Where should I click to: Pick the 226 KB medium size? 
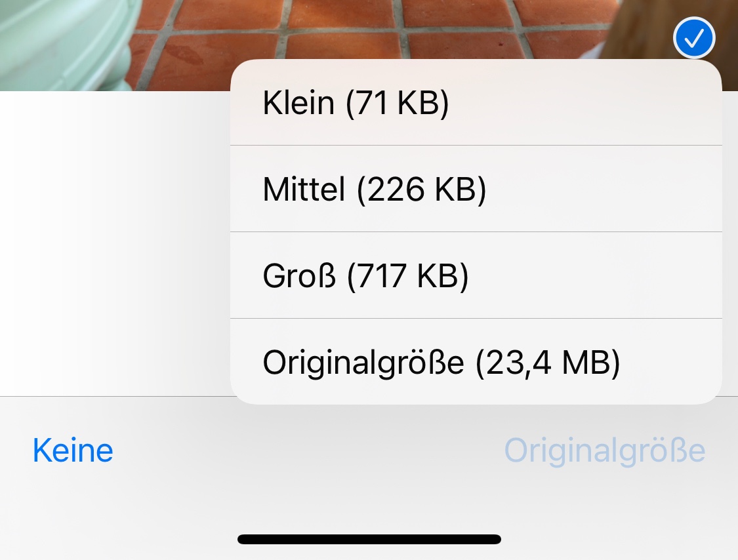[375, 190]
